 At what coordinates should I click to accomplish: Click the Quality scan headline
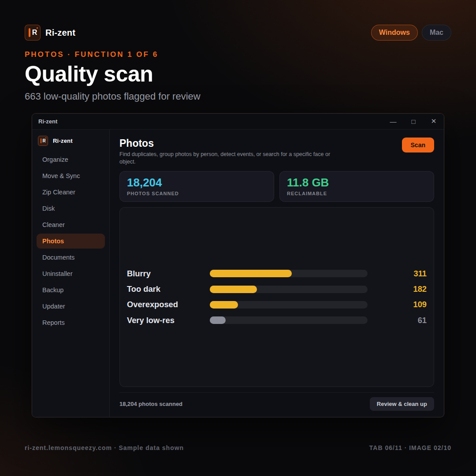click(89, 74)
